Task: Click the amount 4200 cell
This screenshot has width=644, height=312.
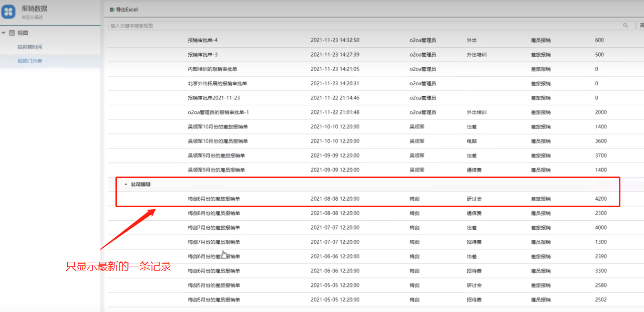Action: point(601,199)
